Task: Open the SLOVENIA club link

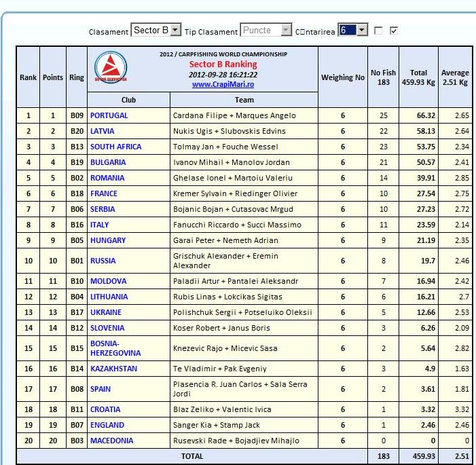Action: tap(107, 328)
